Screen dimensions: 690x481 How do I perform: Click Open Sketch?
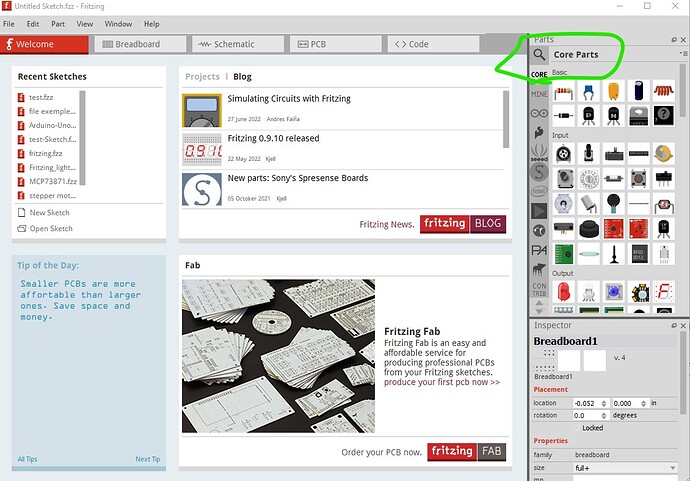pyautogui.click(x=45, y=228)
